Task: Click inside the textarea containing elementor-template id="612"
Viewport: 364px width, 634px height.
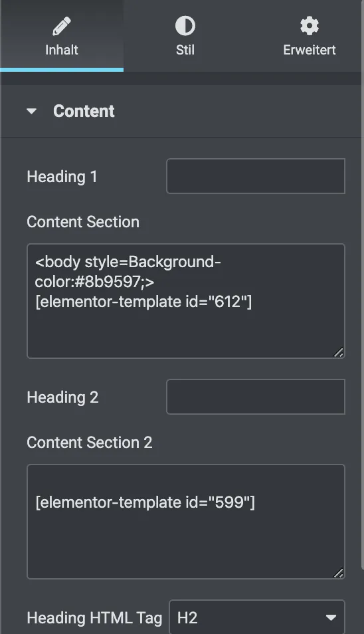Action: click(186, 301)
